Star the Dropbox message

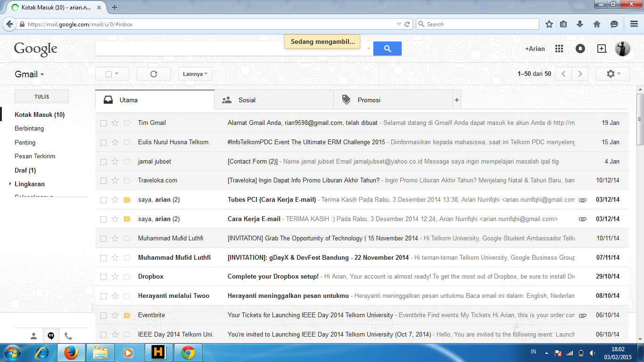[115, 277]
